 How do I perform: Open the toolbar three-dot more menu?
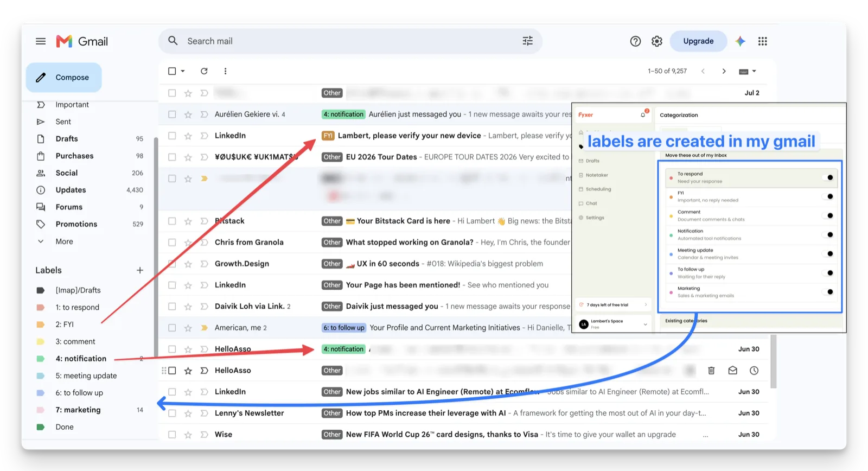coord(225,71)
